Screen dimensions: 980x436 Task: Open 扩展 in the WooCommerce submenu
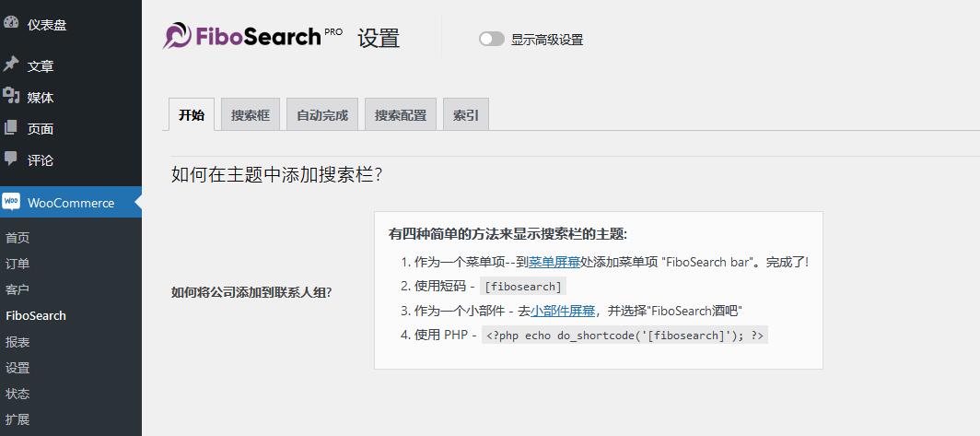point(17,419)
